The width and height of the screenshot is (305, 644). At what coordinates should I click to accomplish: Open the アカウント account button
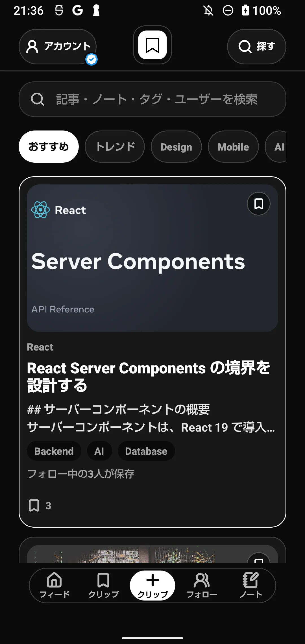click(58, 47)
